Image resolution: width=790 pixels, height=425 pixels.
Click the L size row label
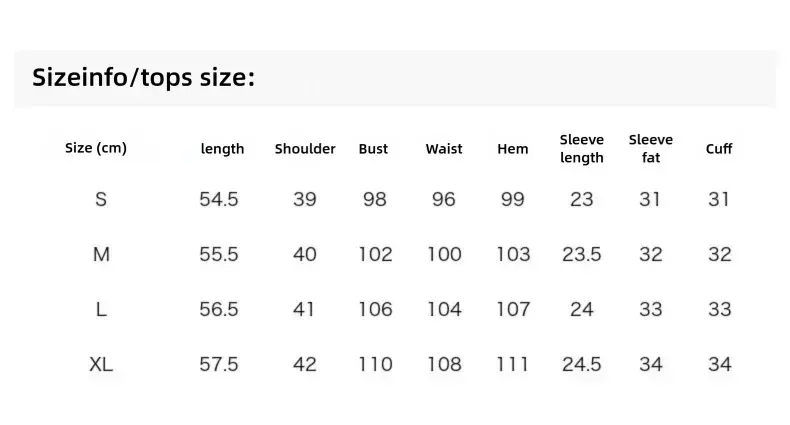[x=101, y=309]
